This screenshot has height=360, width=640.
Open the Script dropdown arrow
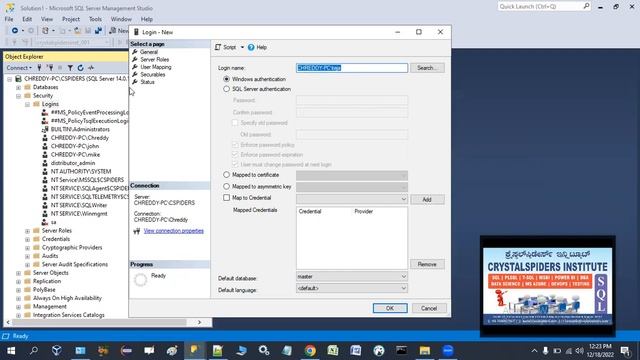242,47
